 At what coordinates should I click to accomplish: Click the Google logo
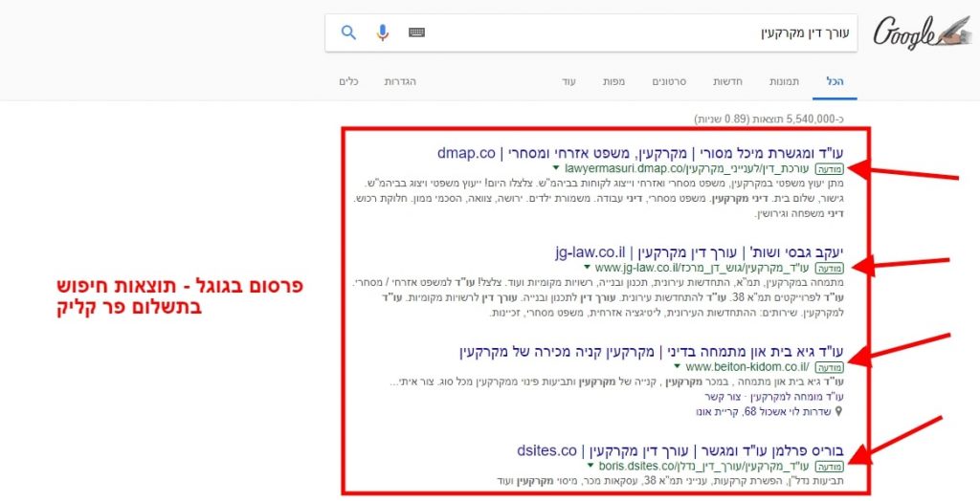click(x=922, y=33)
